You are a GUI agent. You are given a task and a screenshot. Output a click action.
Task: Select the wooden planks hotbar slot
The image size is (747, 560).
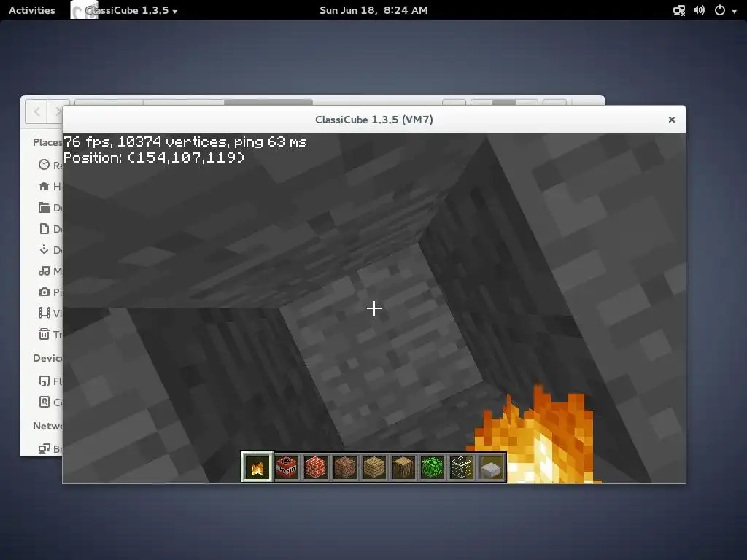[374, 467]
